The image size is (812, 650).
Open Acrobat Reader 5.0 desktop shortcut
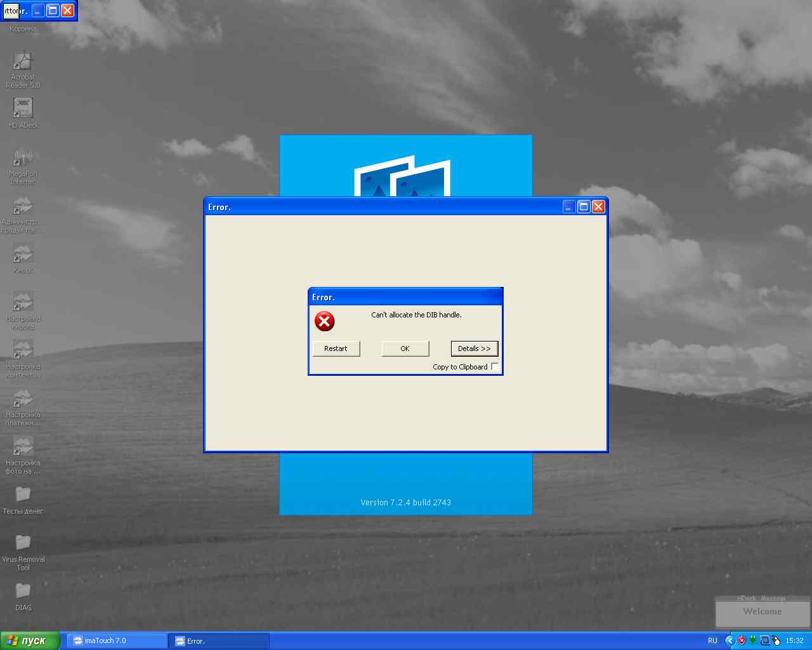23,62
